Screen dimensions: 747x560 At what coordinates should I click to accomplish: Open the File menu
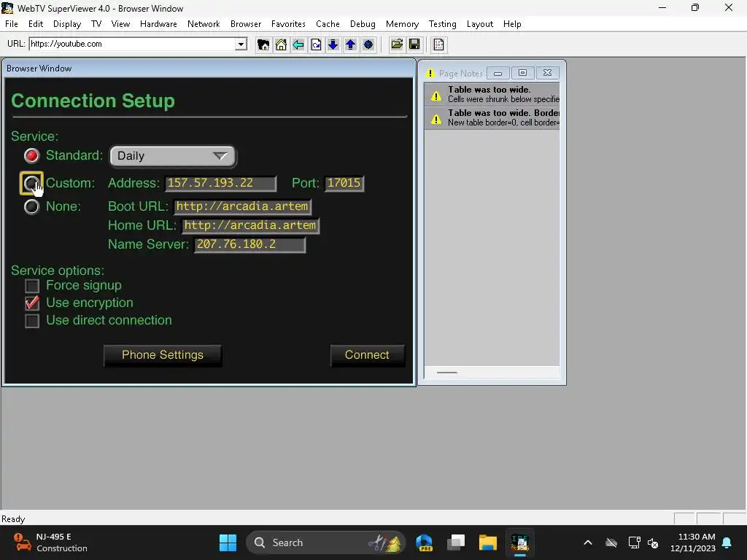click(12, 24)
